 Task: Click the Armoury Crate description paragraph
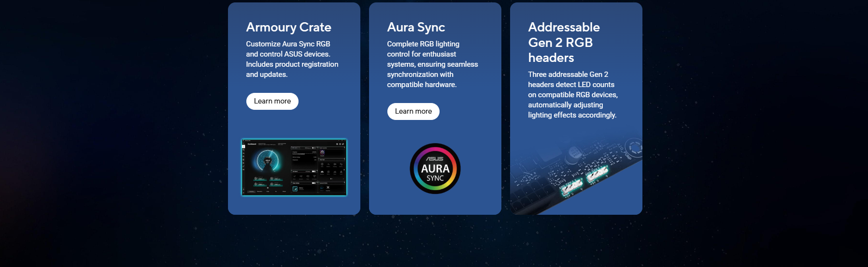pyautogui.click(x=292, y=59)
